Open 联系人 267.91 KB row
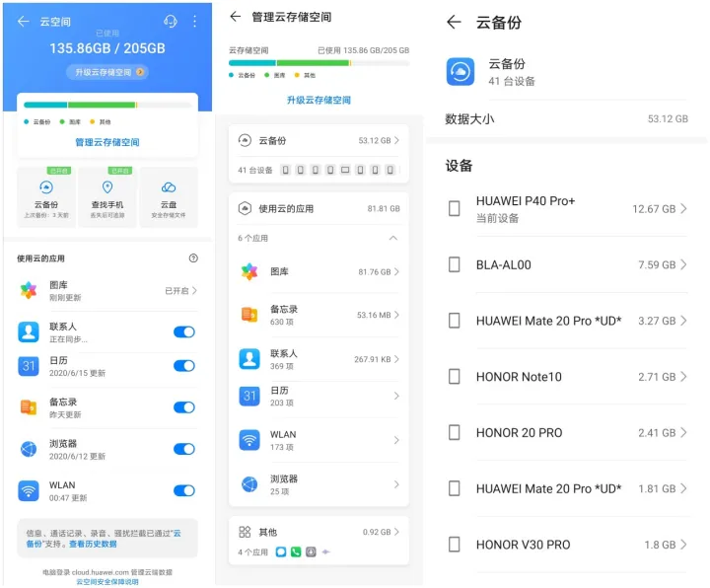Viewport: 710px width, 588px height. tap(319, 359)
